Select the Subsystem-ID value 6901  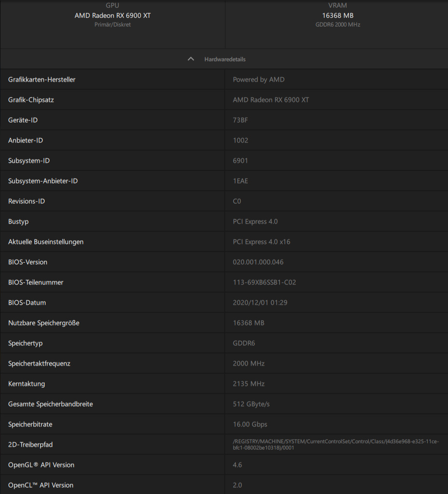(x=240, y=161)
